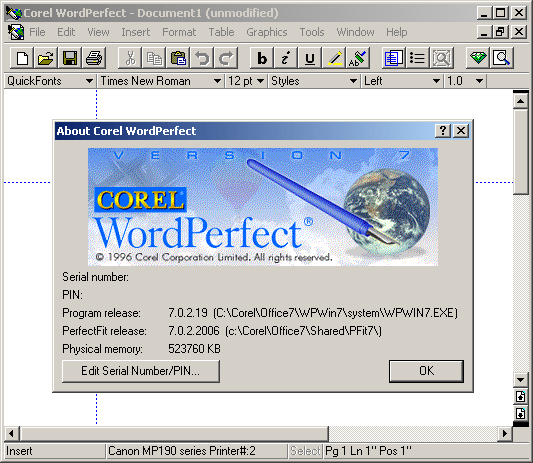Toggle italic formatting (i)

(x=286, y=58)
